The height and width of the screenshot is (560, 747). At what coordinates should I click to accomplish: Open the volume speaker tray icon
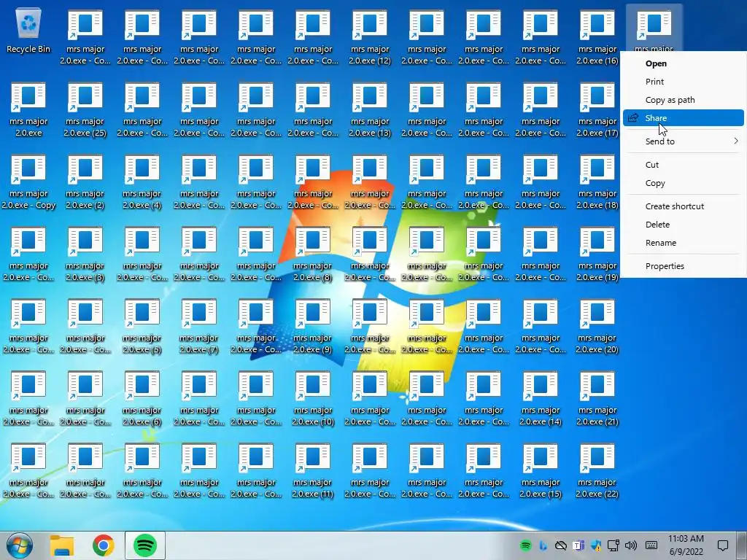tap(631, 545)
